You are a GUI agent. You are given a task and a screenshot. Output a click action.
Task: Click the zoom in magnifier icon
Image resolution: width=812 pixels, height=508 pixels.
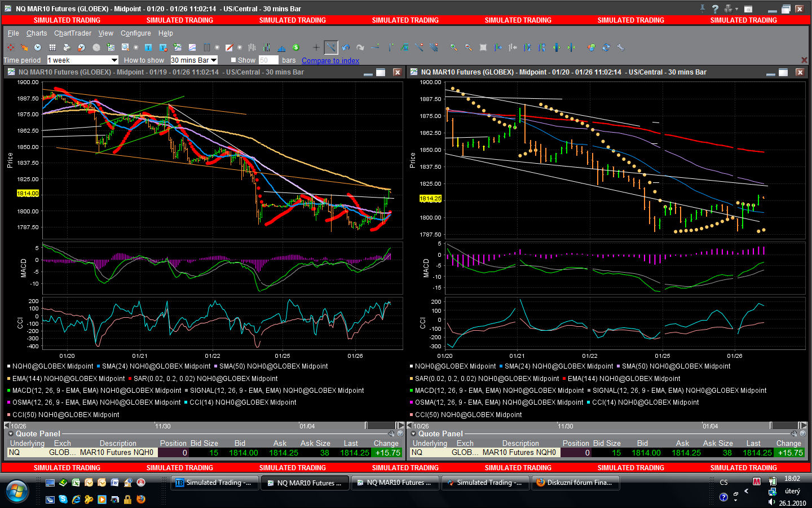point(453,47)
